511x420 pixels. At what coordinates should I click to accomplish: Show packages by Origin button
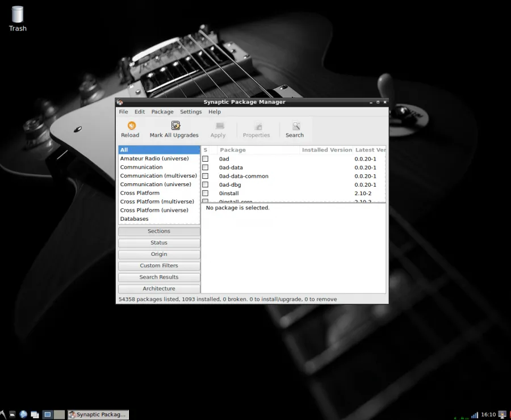click(159, 254)
